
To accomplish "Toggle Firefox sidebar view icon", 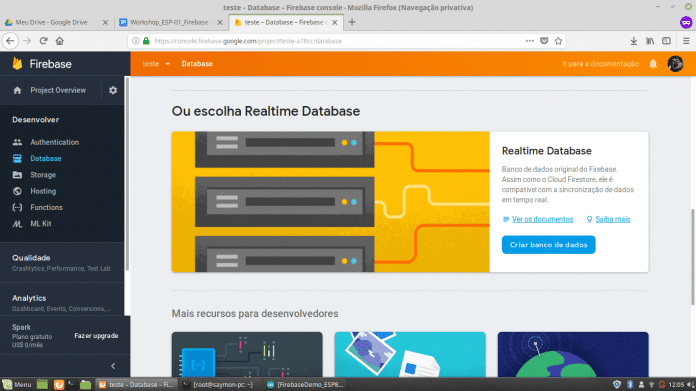I will click(x=666, y=41).
